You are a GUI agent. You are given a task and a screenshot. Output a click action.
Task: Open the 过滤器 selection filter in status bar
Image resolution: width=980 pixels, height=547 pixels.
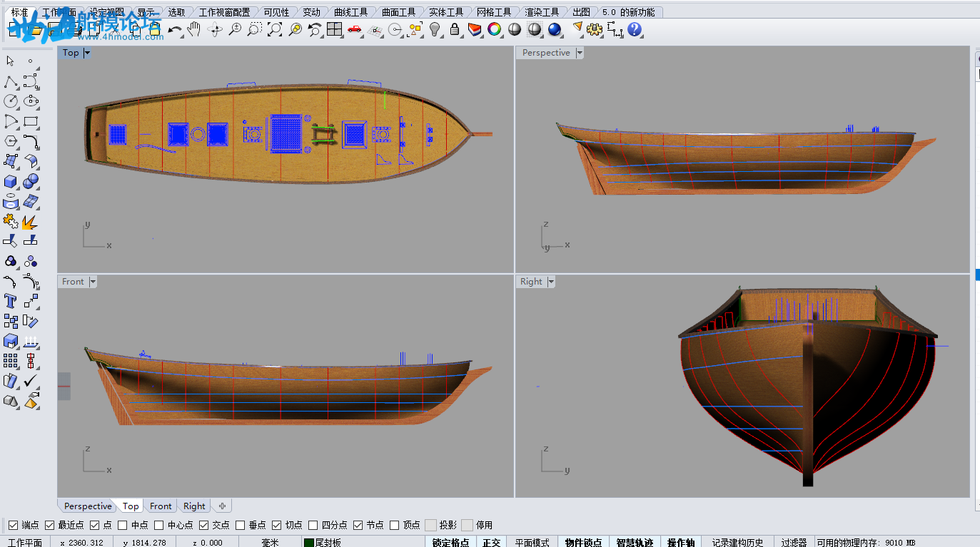(794, 543)
